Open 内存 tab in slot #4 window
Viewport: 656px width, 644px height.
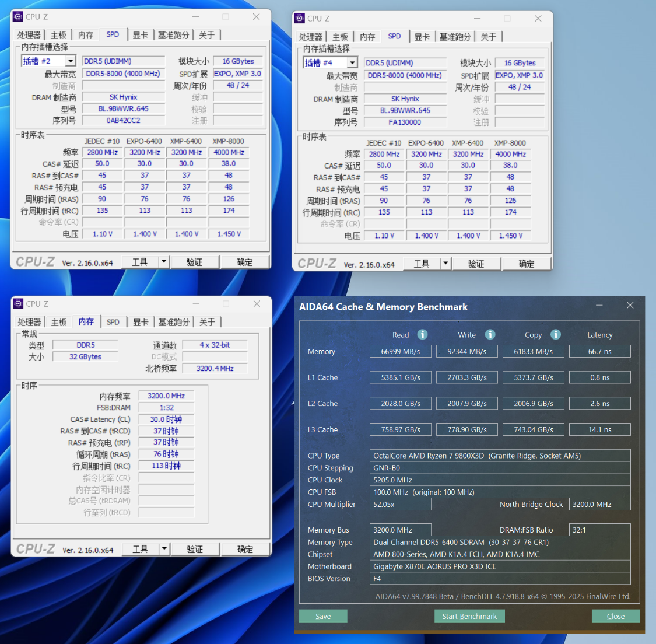367,37
